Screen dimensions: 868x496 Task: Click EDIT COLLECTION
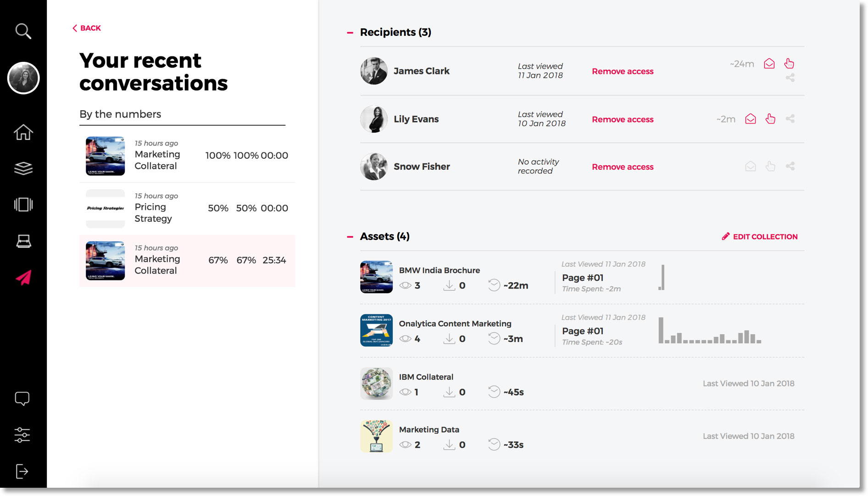tap(760, 237)
